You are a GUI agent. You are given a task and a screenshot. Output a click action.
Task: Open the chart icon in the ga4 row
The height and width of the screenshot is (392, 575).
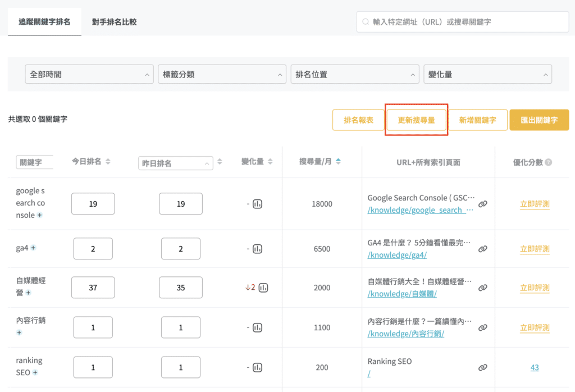(x=258, y=249)
